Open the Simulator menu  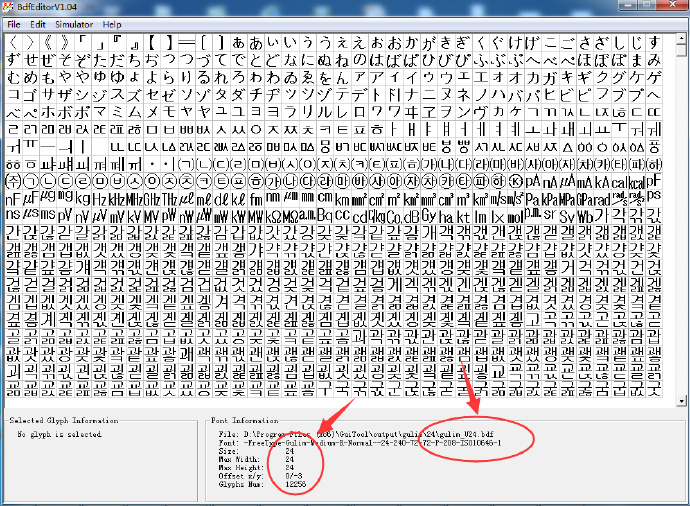(74, 25)
